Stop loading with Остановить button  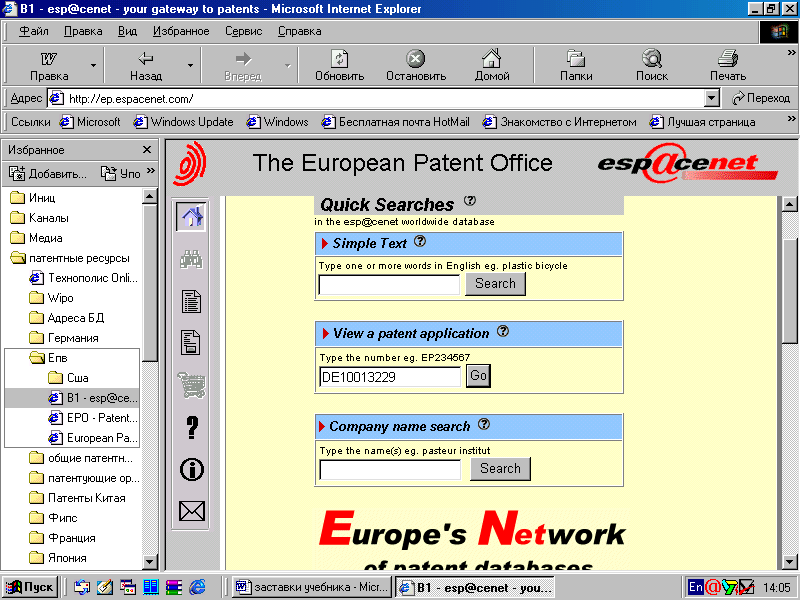click(416, 65)
